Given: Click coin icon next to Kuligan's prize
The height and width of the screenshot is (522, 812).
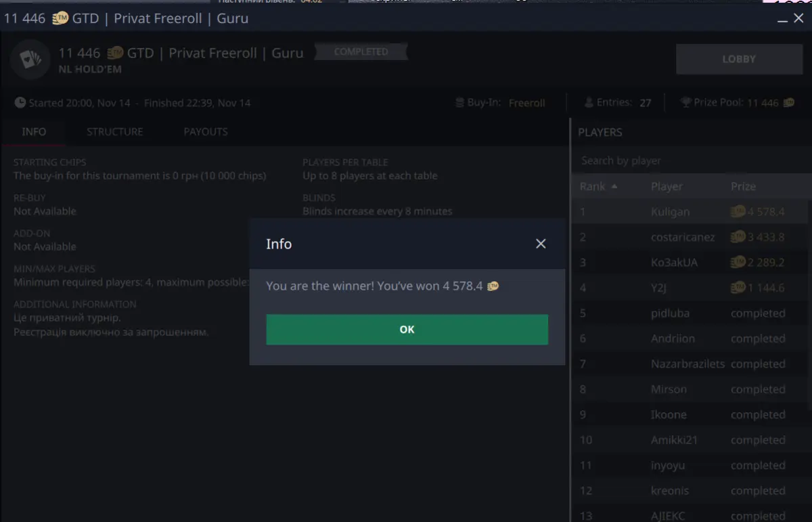Looking at the screenshot, I should click(x=738, y=212).
